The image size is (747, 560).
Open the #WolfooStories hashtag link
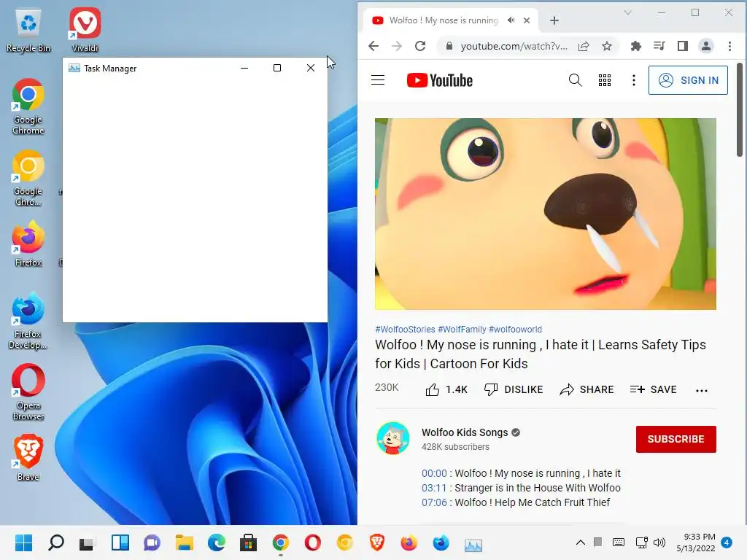click(405, 329)
